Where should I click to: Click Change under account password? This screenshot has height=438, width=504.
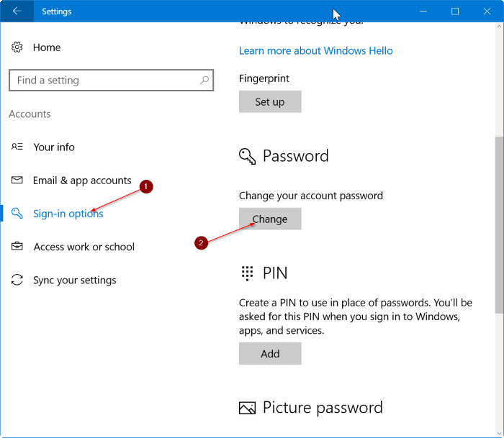[x=270, y=219]
